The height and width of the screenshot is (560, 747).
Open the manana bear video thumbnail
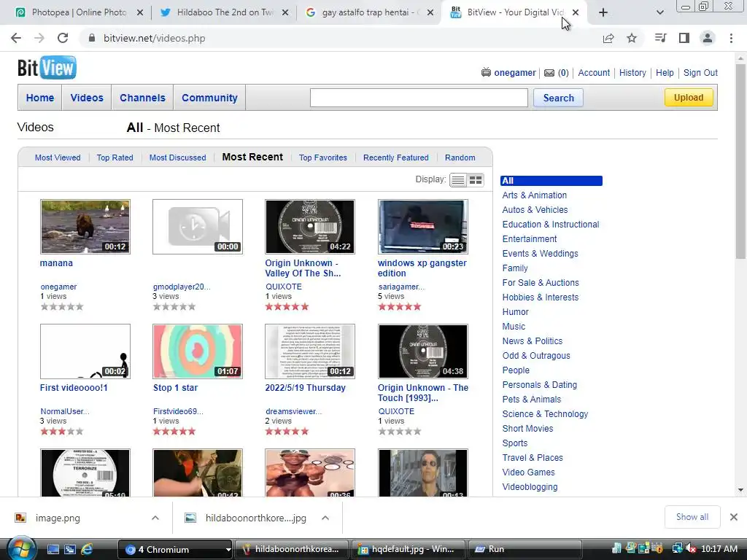[85, 227]
